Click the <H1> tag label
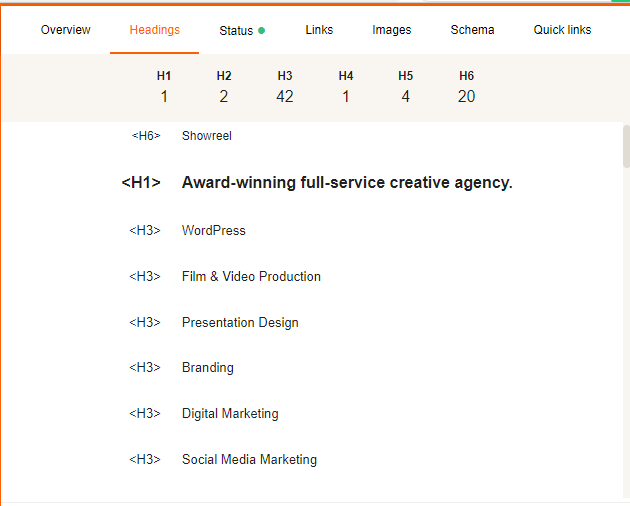630x506 pixels. 141,183
